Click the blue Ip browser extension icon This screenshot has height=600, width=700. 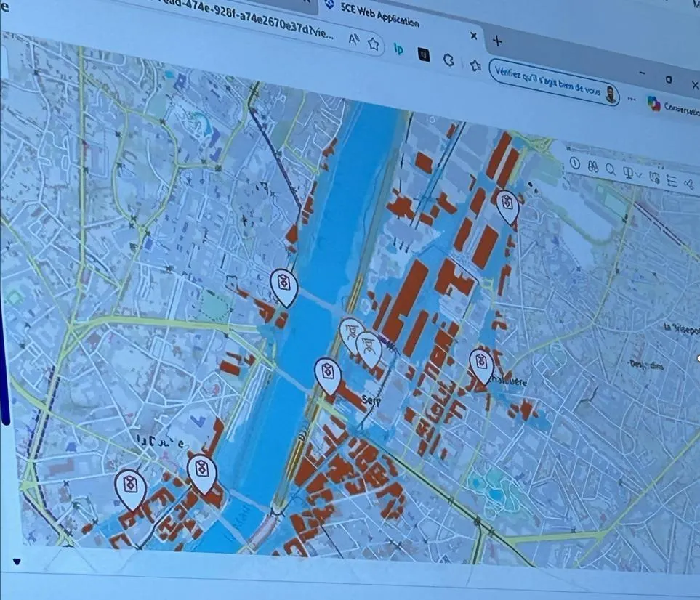398,49
